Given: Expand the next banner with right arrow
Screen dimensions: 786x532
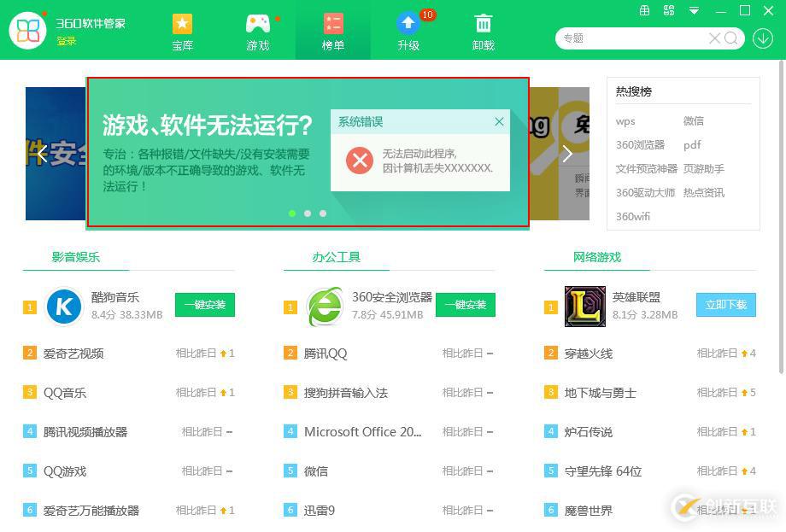Looking at the screenshot, I should (x=566, y=154).
